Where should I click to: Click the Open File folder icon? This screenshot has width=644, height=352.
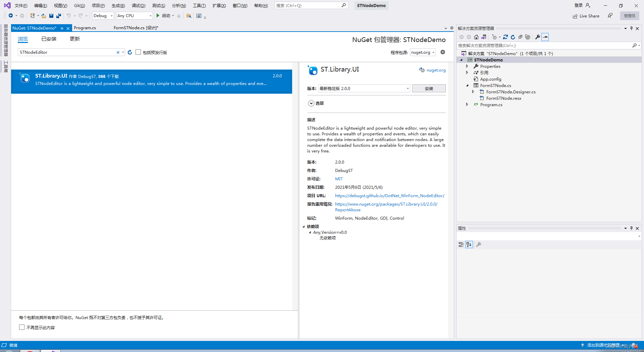point(44,16)
